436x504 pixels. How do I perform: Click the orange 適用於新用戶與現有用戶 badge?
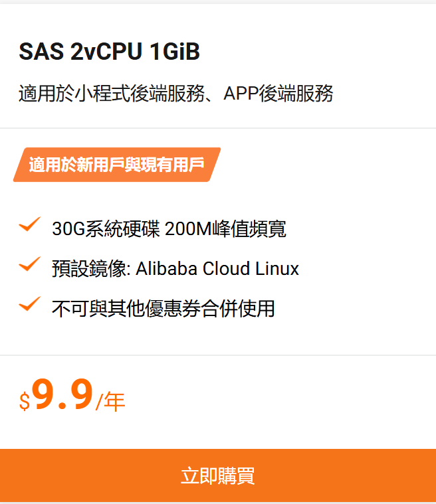116,165
